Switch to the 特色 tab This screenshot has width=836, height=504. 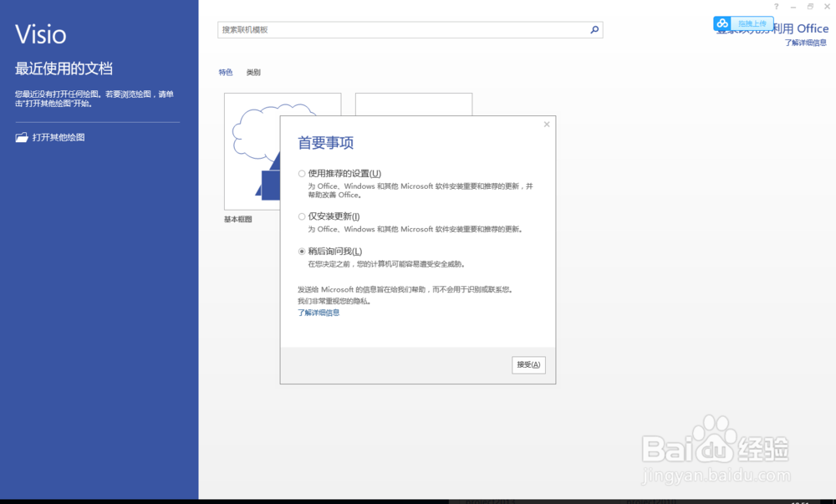pyautogui.click(x=226, y=73)
